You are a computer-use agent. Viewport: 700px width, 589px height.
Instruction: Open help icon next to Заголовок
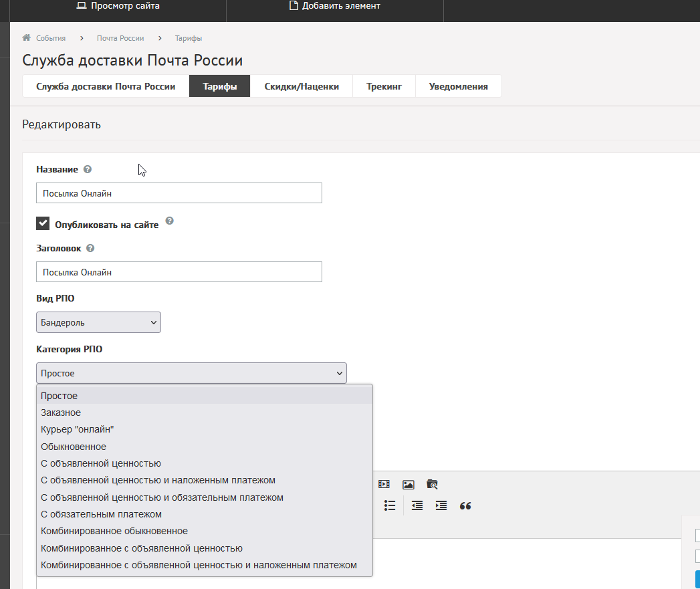click(x=90, y=248)
